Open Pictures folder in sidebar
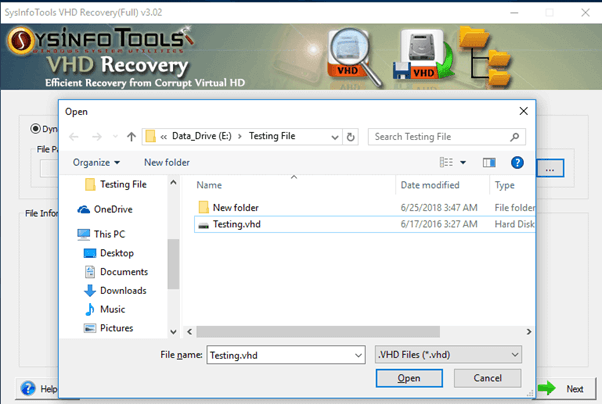Image resolution: width=602 pixels, height=404 pixels. click(109, 328)
